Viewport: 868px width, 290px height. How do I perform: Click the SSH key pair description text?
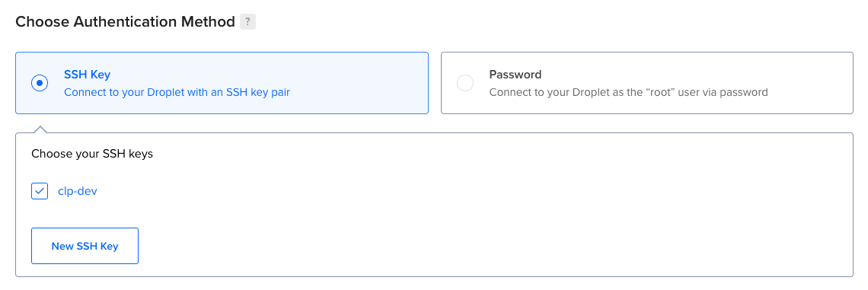(177, 92)
